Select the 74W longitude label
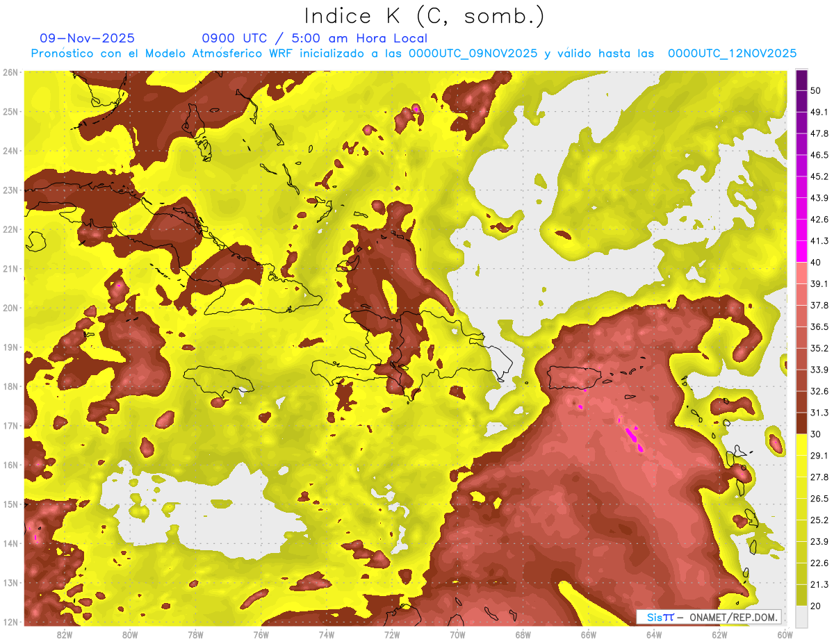Screen dimensions: 834x644 327,634
